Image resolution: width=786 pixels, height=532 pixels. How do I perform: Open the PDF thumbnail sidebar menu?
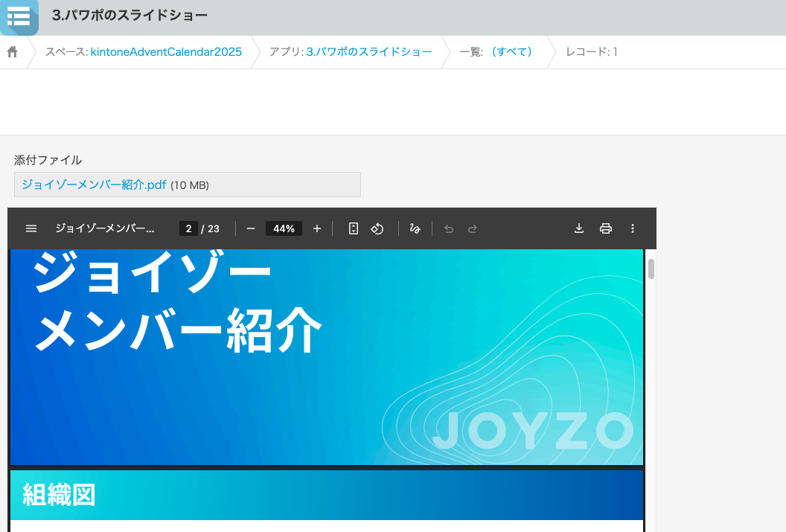(x=31, y=228)
